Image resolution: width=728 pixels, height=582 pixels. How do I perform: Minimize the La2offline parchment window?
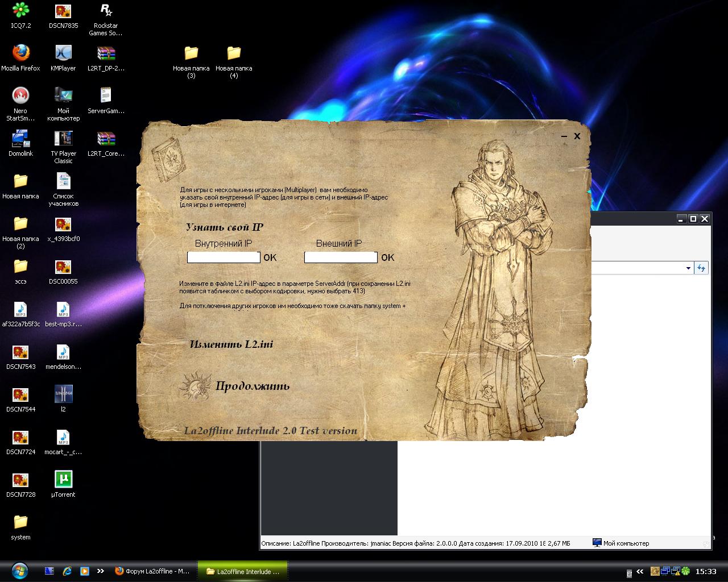tap(564, 136)
